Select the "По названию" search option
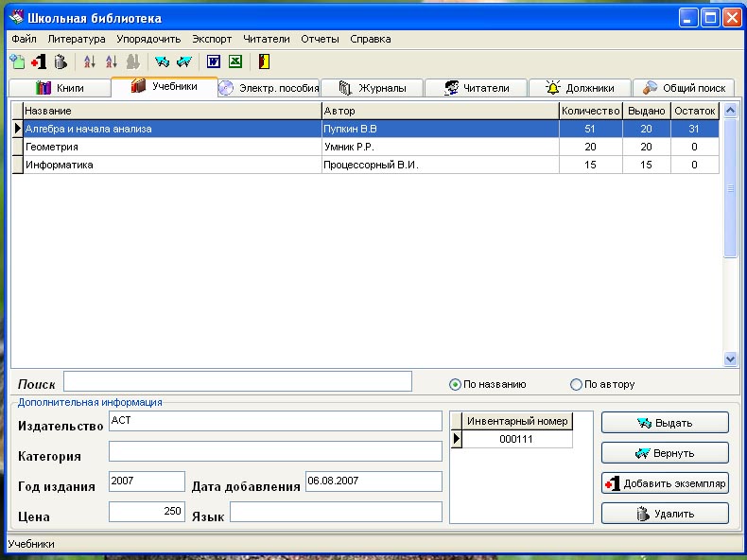Image resolution: width=747 pixels, height=560 pixels. [456, 385]
